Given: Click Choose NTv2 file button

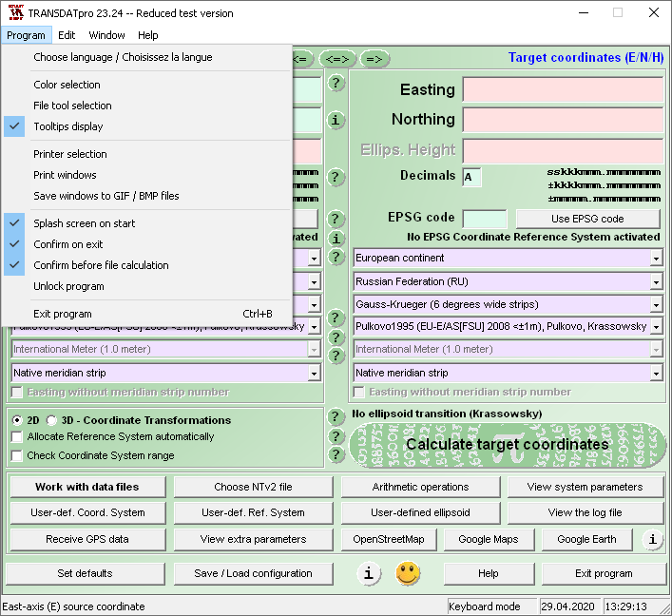Looking at the screenshot, I should [253, 487].
